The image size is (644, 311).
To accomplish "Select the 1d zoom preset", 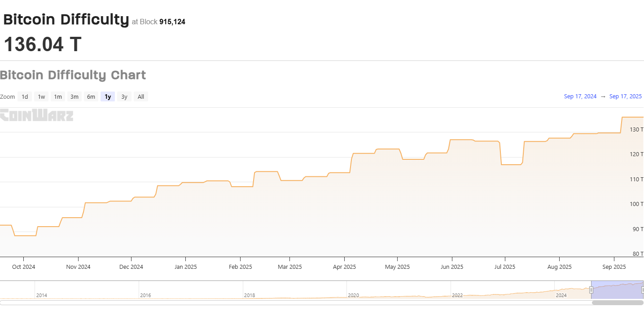I will click(x=25, y=96).
